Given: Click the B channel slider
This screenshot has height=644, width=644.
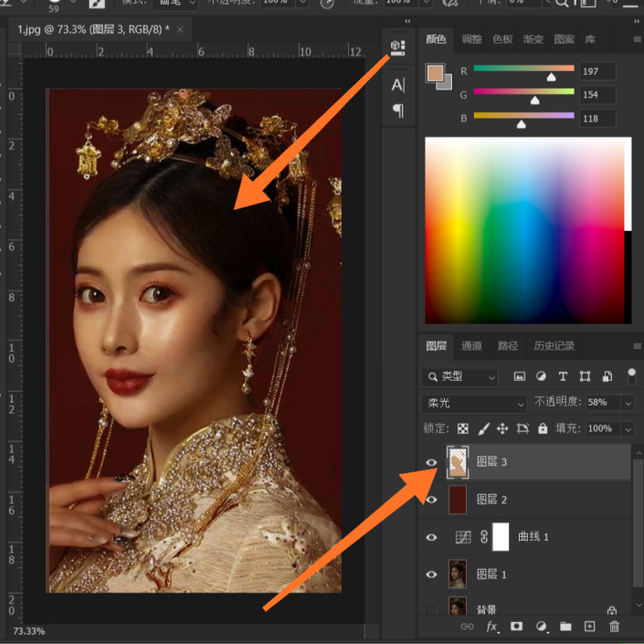Looking at the screenshot, I should [x=523, y=115].
